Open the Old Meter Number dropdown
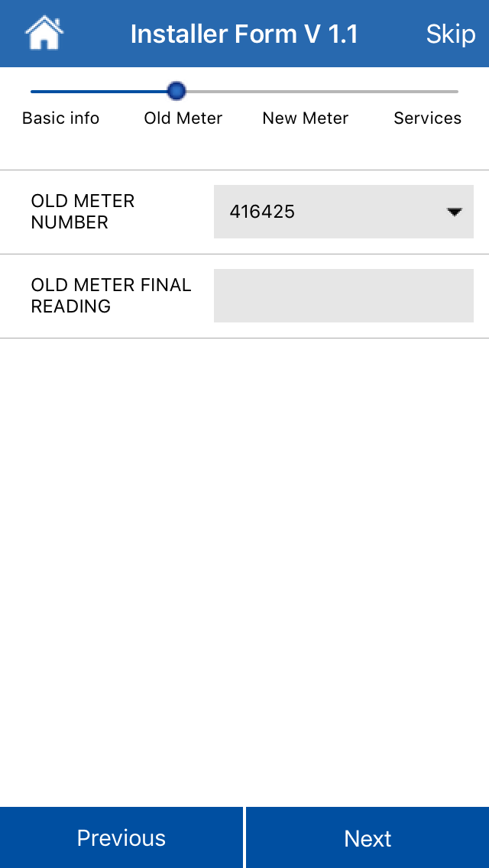The height and width of the screenshot is (868, 489). 343,212
